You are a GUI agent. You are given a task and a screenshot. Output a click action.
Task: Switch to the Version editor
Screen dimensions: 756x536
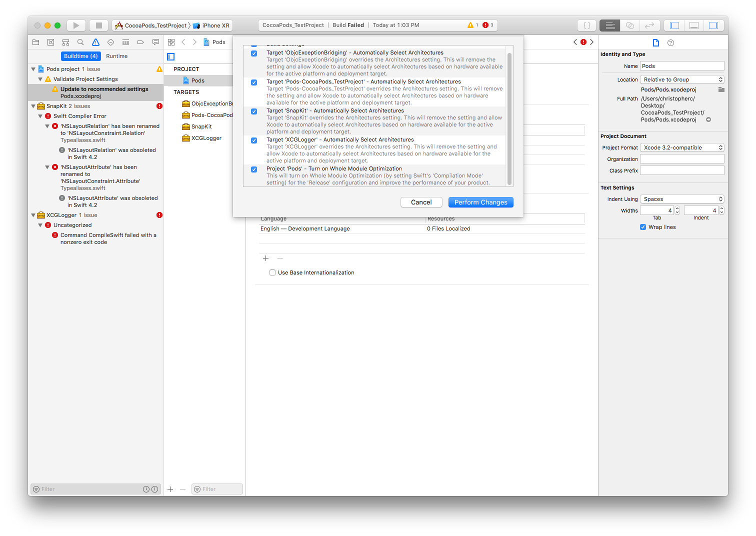pos(649,25)
